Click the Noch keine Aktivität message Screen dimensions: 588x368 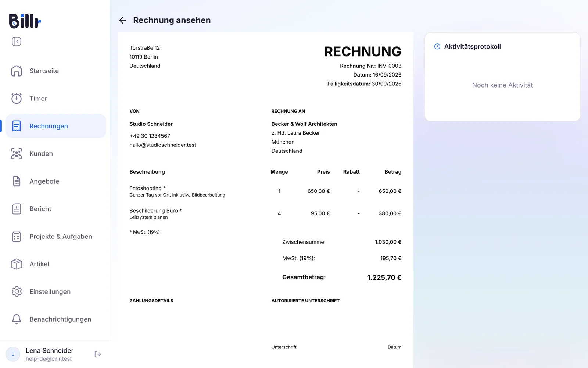[x=502, y=85]
